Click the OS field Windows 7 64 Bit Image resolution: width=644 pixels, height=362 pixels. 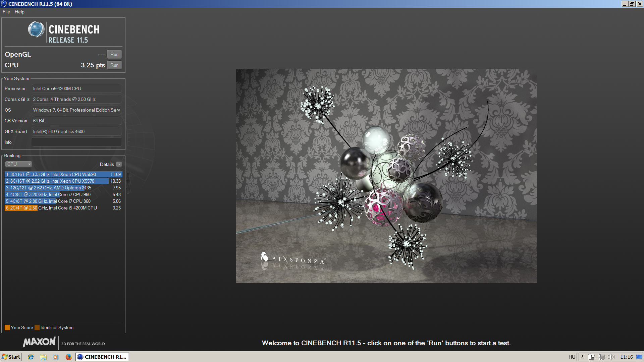76,110
